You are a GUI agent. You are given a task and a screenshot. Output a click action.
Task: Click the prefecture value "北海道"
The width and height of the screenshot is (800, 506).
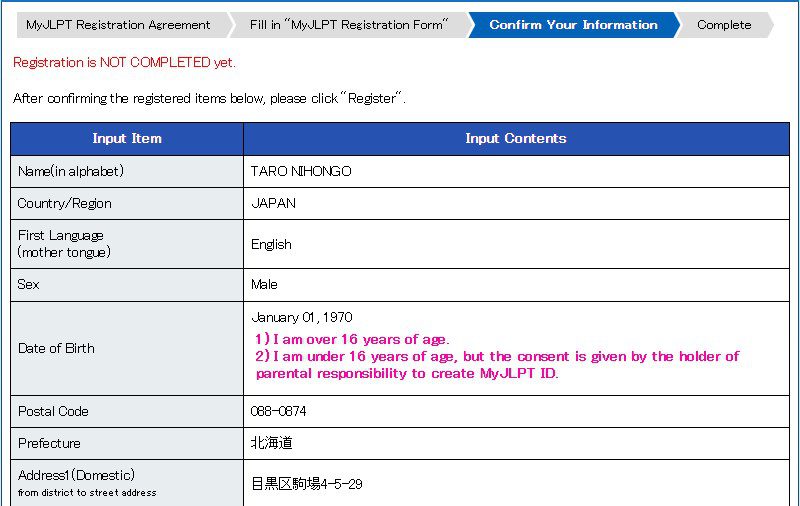coord(271,443)
